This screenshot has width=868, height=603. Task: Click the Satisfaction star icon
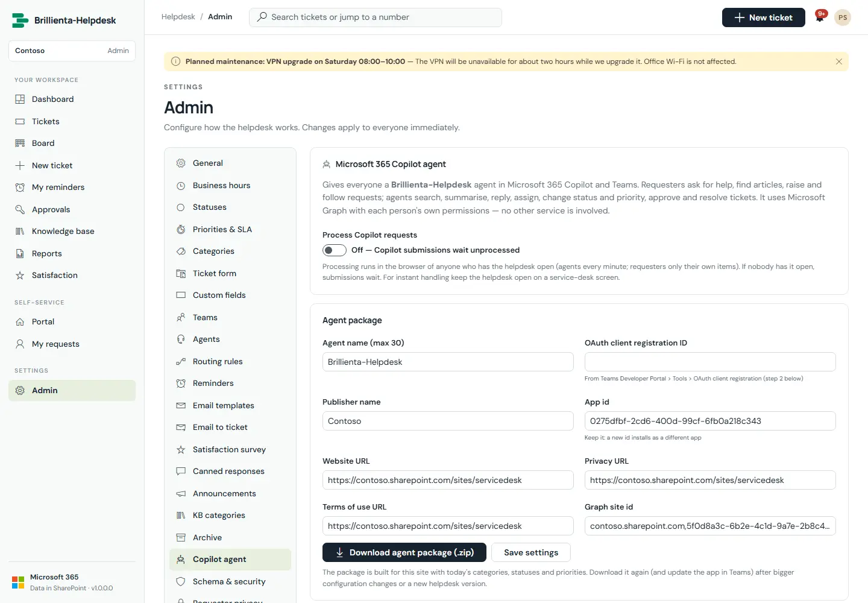pos(20,276)
